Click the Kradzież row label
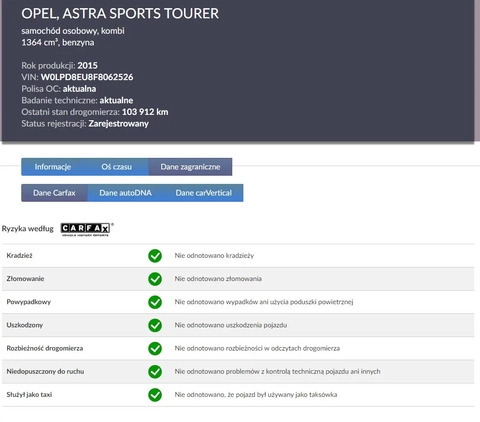Screen dimensions: 480x422 19,256
